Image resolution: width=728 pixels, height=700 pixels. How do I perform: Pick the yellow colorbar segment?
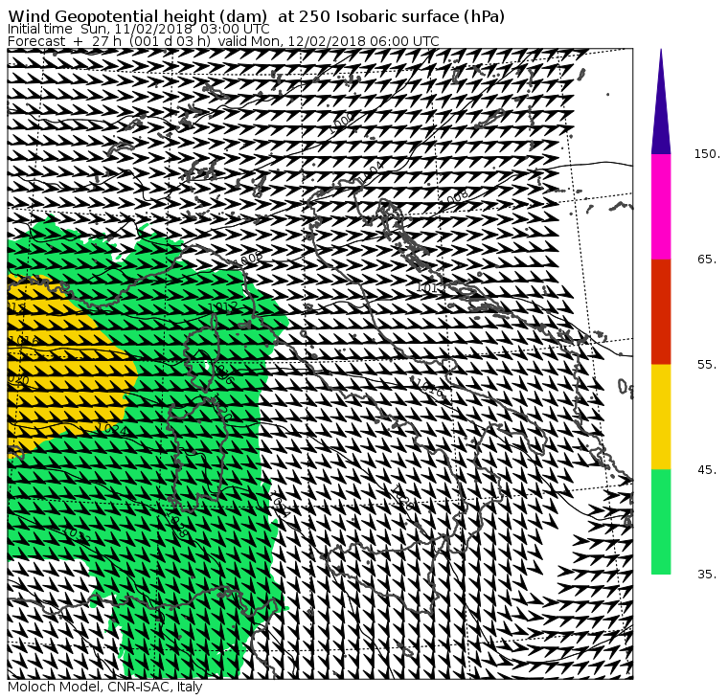coord(661,417)
